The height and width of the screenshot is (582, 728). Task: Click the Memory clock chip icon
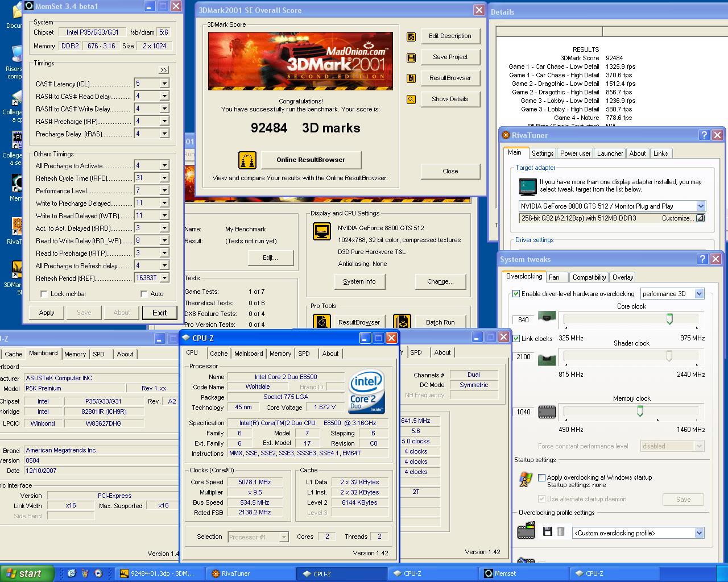547,411
